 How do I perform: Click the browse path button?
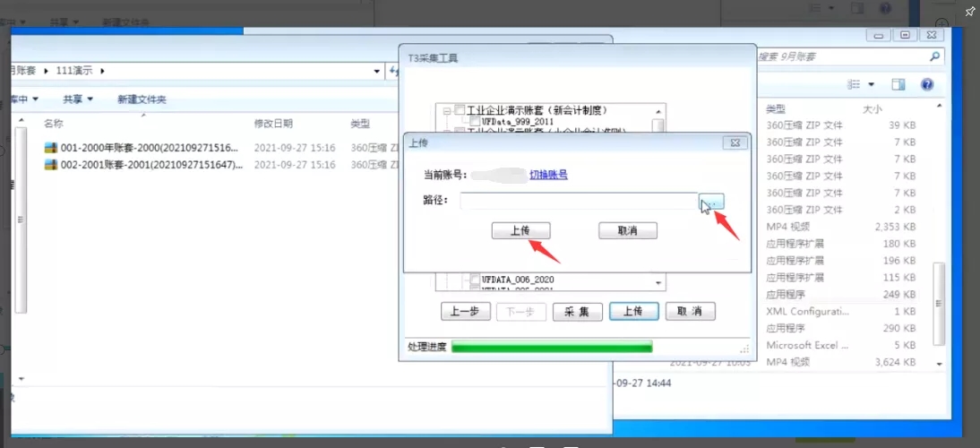(x=711, y=202)
